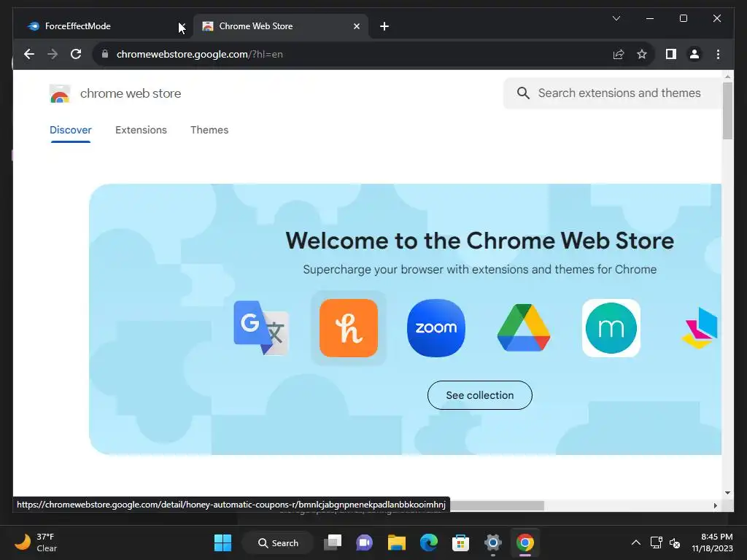
Task: Open Microsoft Store from the taskbar
Action: 460,542
